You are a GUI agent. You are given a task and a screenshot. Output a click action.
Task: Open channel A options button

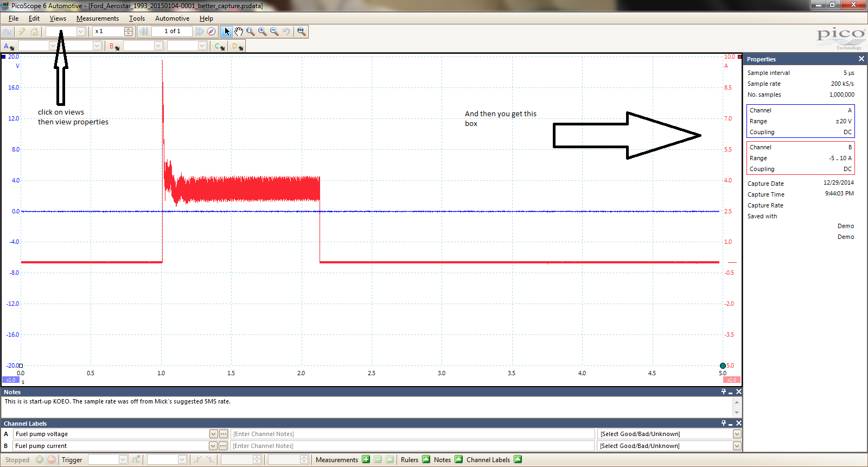[x=9, y=46]
